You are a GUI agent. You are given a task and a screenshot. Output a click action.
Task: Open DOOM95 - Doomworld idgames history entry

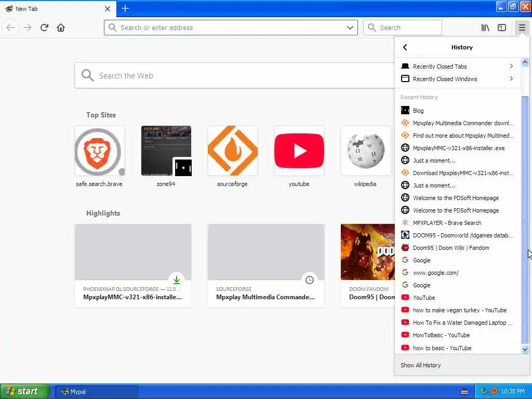[x=457, y=235]
